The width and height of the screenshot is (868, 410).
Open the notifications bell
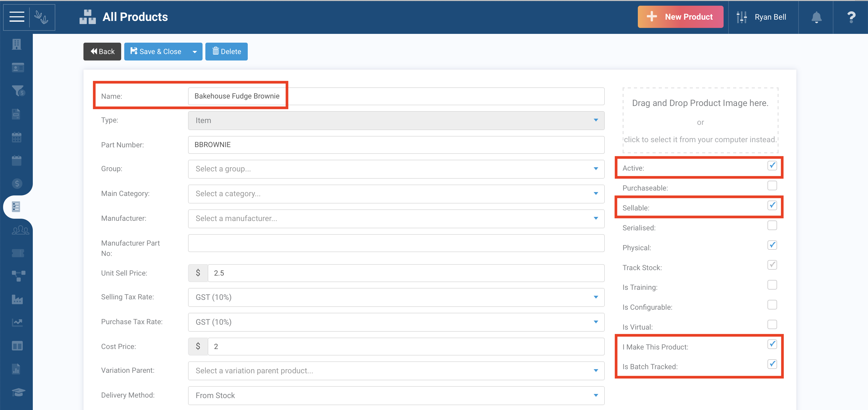[816, 17]
